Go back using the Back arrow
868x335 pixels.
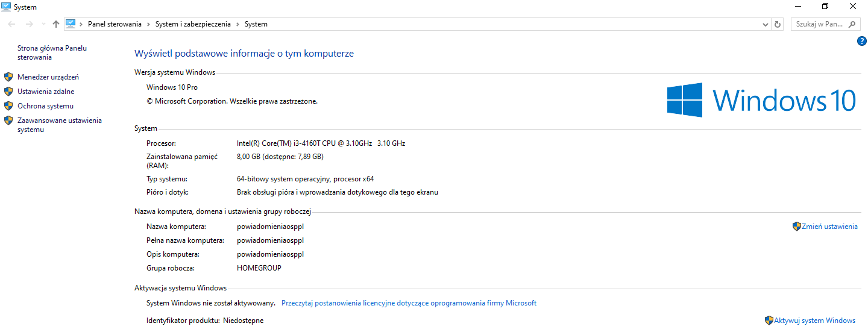[12, 24]
